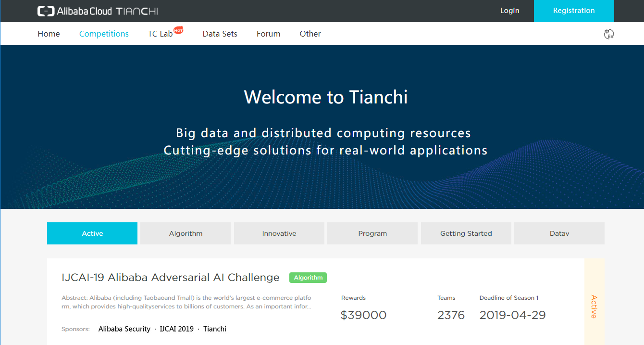Switch language with the globe icon
The image size is (644, 345).
coord(609,34)
